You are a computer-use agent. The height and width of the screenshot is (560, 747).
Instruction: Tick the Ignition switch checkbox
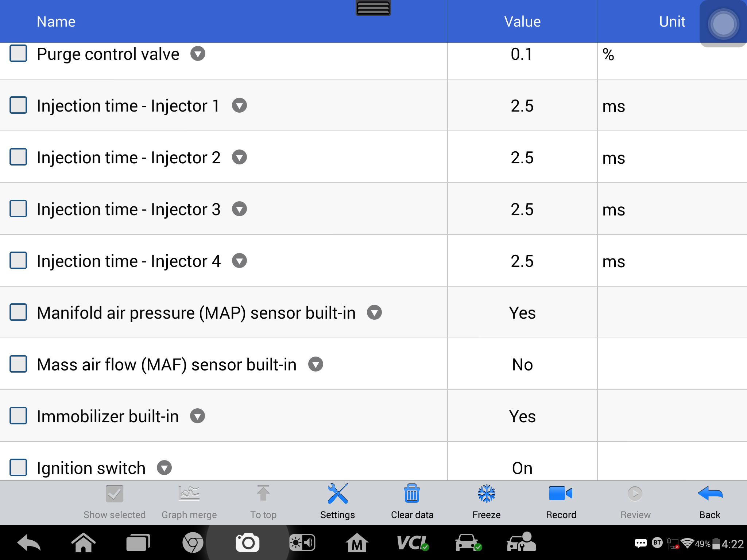(18, 468)
